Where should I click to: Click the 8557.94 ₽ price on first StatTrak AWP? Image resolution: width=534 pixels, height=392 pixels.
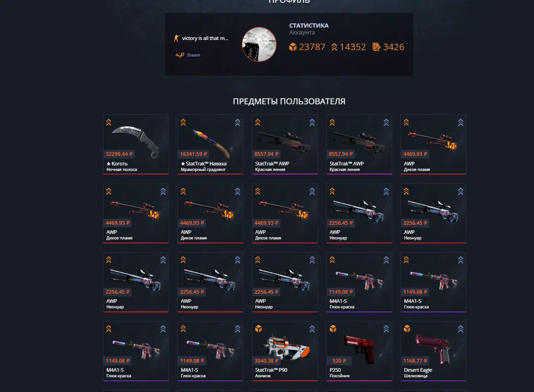click(266, 154)
